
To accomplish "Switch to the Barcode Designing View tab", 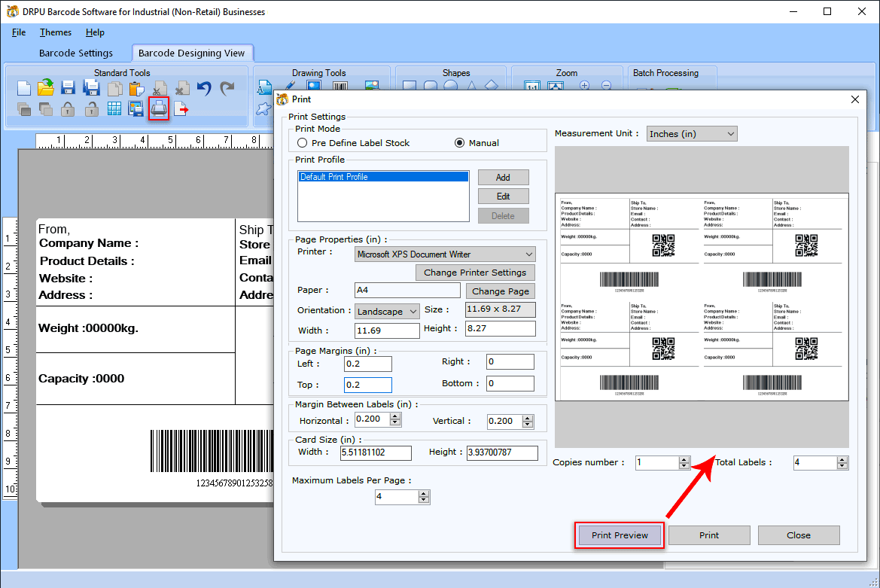I will (191, 53).
